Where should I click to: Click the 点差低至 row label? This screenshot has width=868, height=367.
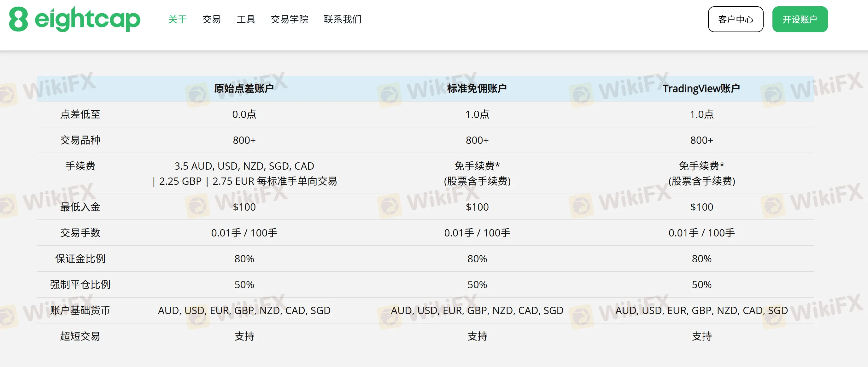tap(80, 114)
